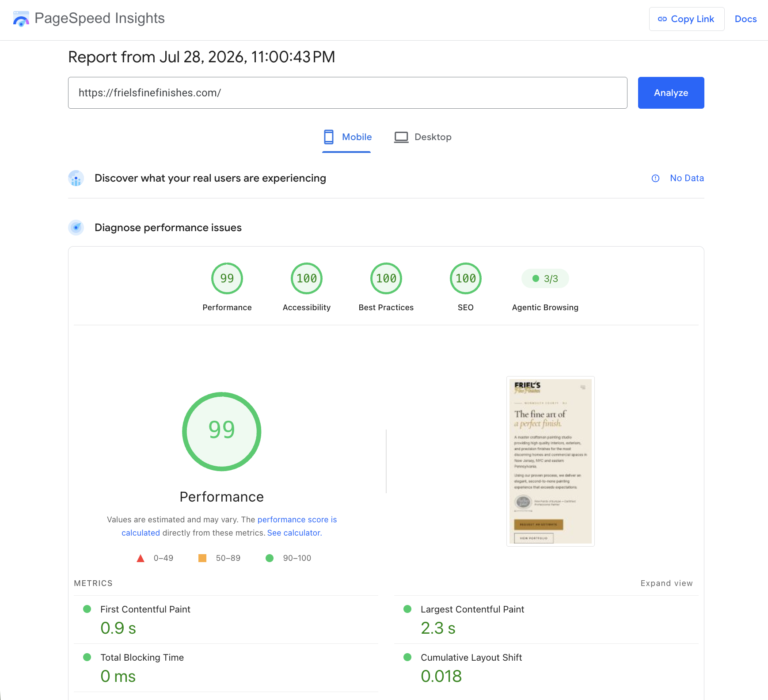Open the See calculator link

295,533
